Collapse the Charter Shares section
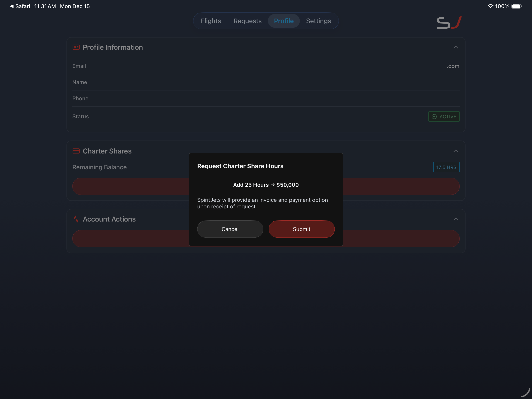Image resolution: width=532 pixels, height=399 pixels. pyautogui.click(x=456, y=151)
